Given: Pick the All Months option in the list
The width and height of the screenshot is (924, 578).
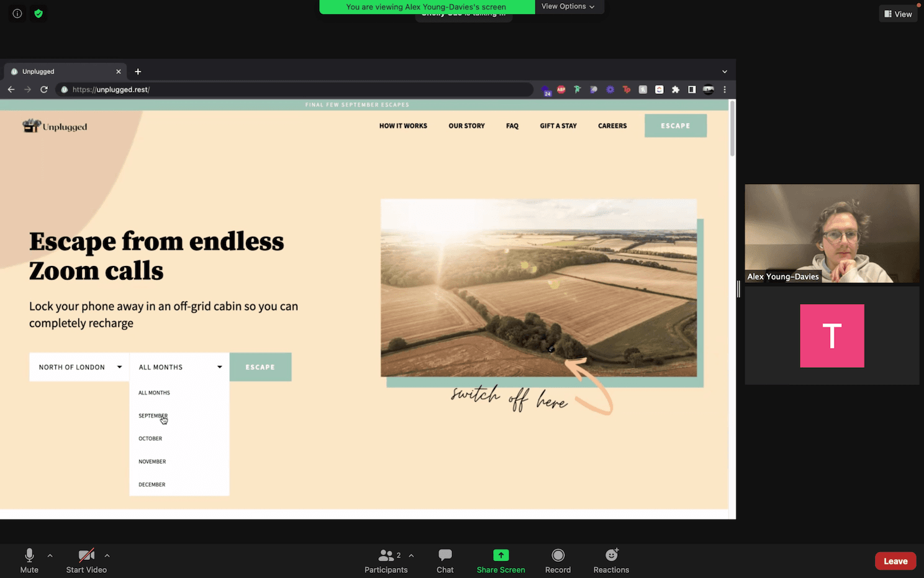Looking at the screenshot, I should tap(154, 393).
